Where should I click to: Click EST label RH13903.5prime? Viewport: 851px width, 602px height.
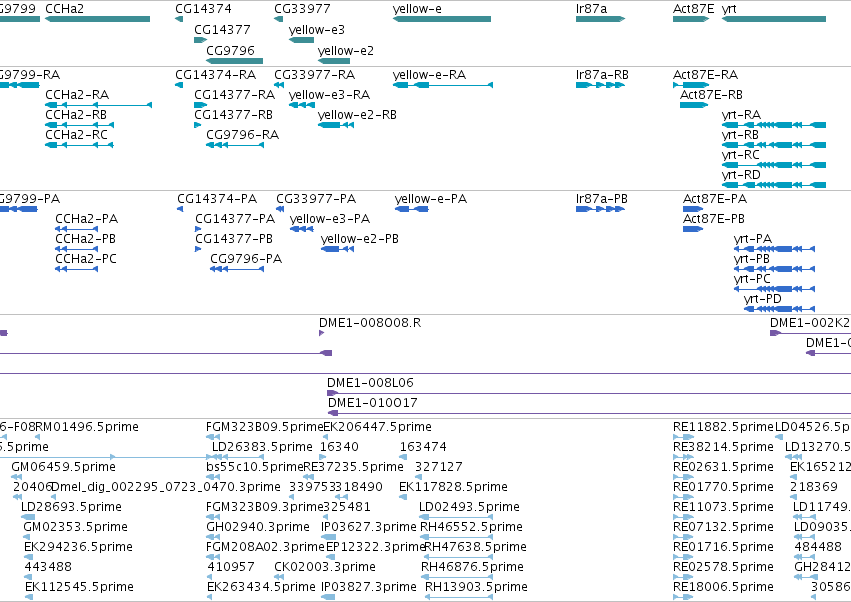coord(476,587)
